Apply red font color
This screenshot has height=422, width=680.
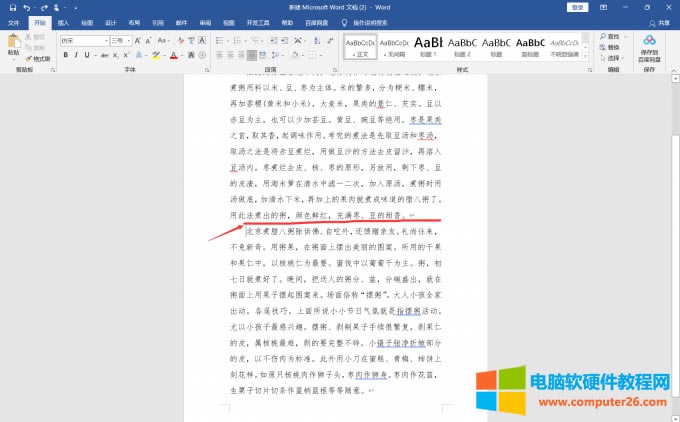pyautogui.click(x=173, y=55)
